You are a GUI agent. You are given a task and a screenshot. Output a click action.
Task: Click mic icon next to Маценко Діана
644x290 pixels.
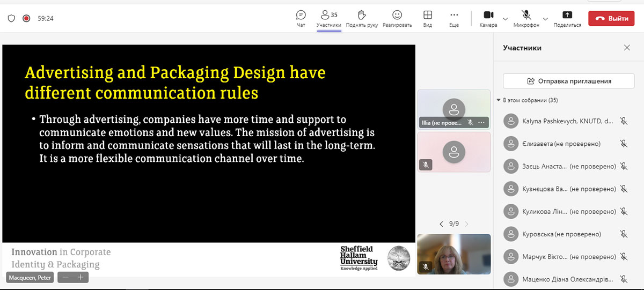(624, 279)
